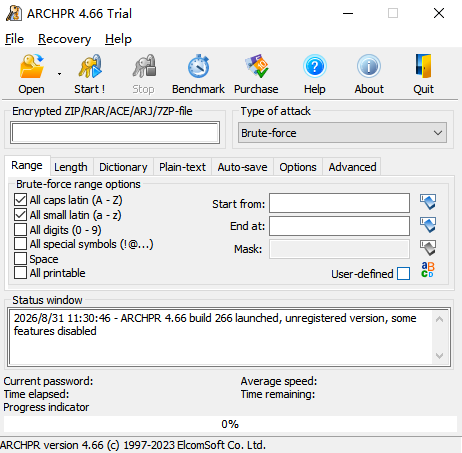Click the icon beside Mask field
Image resolution: width=462 pixels, height=453 pixels.
[x=428, y=248]
